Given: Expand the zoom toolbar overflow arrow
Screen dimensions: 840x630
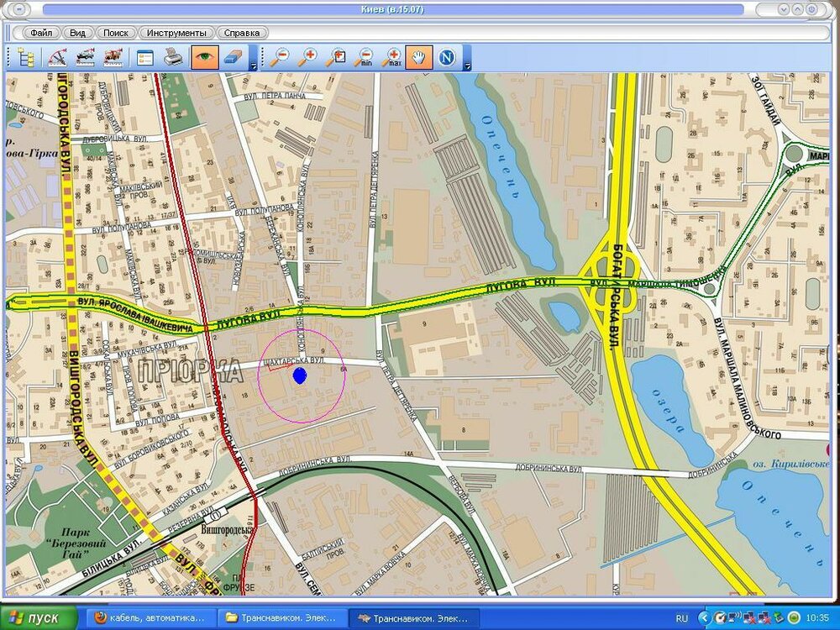Looking at the screenshot, I should pos(467,64).
